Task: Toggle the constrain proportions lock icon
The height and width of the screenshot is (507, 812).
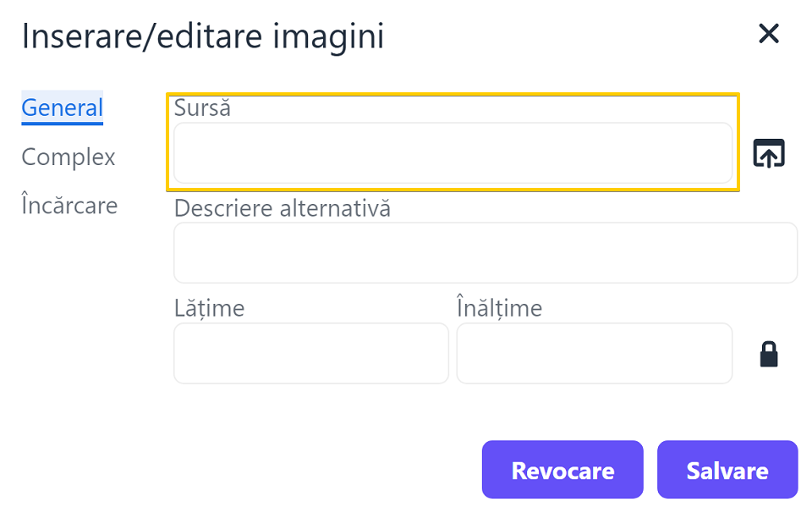Action: [769, 354]
